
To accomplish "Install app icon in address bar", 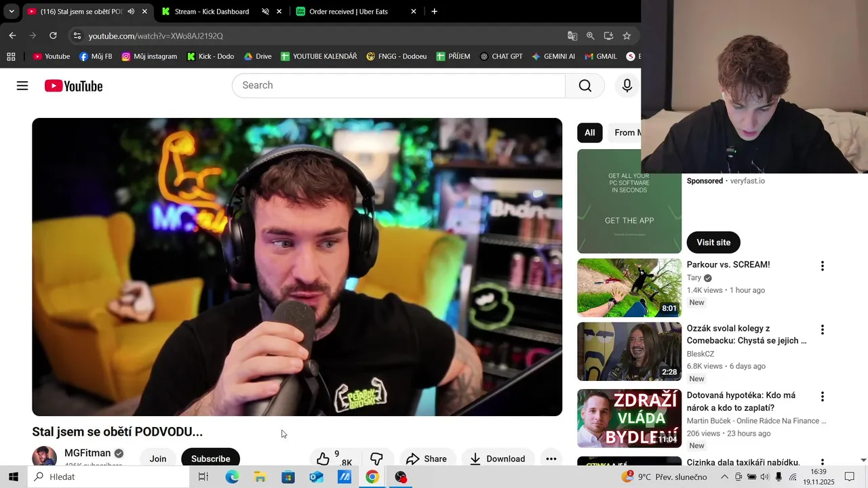I will [608, 36].
